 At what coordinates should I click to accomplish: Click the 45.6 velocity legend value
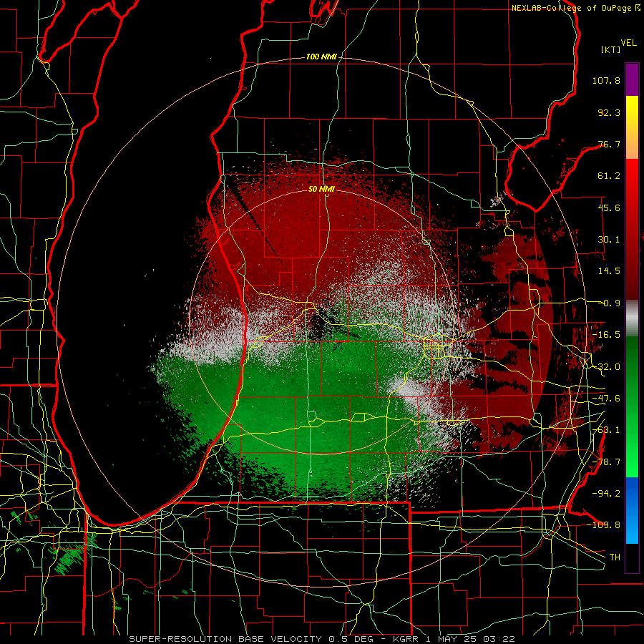pyautogui.click(x=609, y=208)
